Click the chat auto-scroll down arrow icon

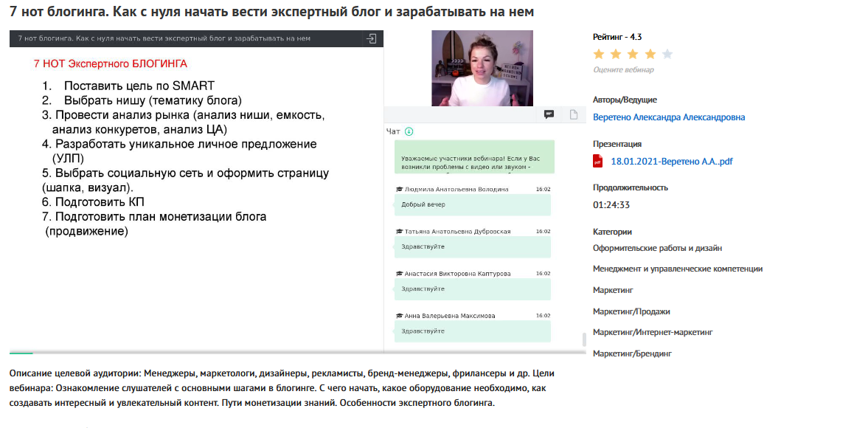(409, 131)
